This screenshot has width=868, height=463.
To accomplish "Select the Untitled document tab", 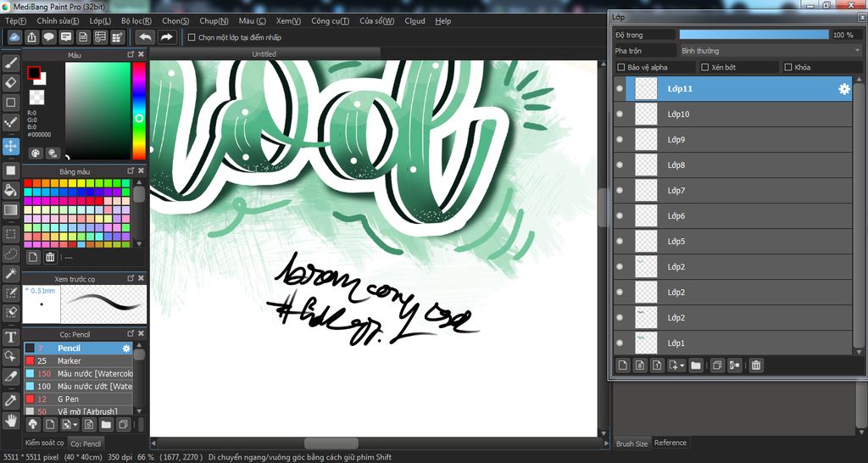I will [264, 53].
